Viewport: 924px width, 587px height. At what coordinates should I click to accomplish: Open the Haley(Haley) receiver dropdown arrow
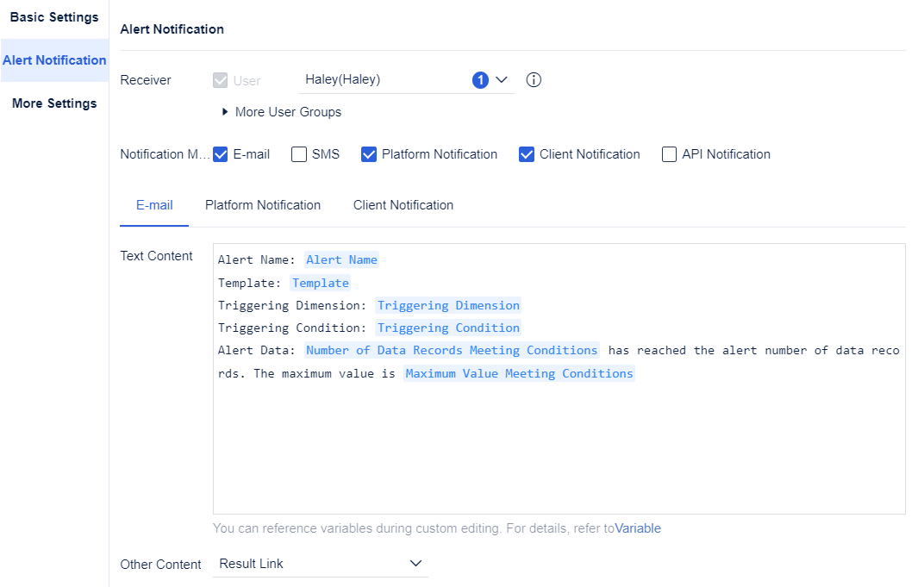[x=502, y=79]
